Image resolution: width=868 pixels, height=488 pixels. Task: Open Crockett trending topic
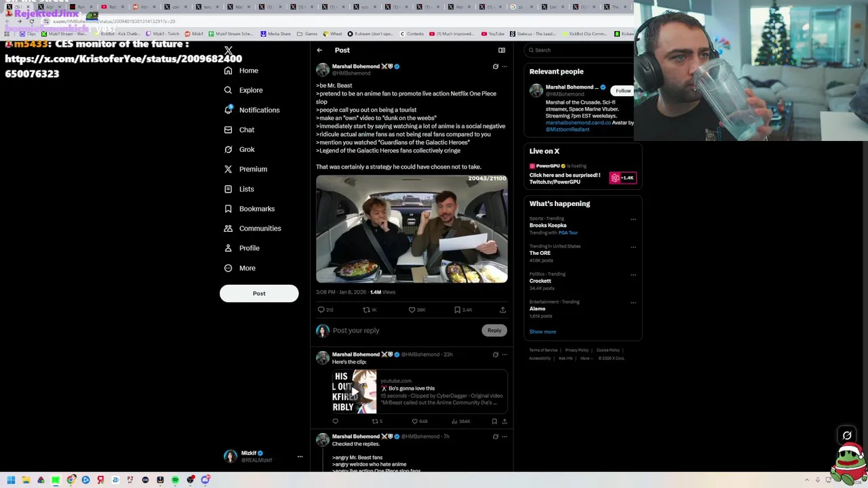click(x=540, y=281)
